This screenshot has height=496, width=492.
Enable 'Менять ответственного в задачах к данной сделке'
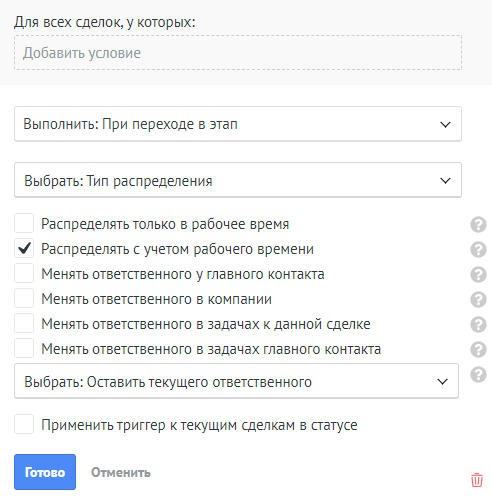point(24,323)
